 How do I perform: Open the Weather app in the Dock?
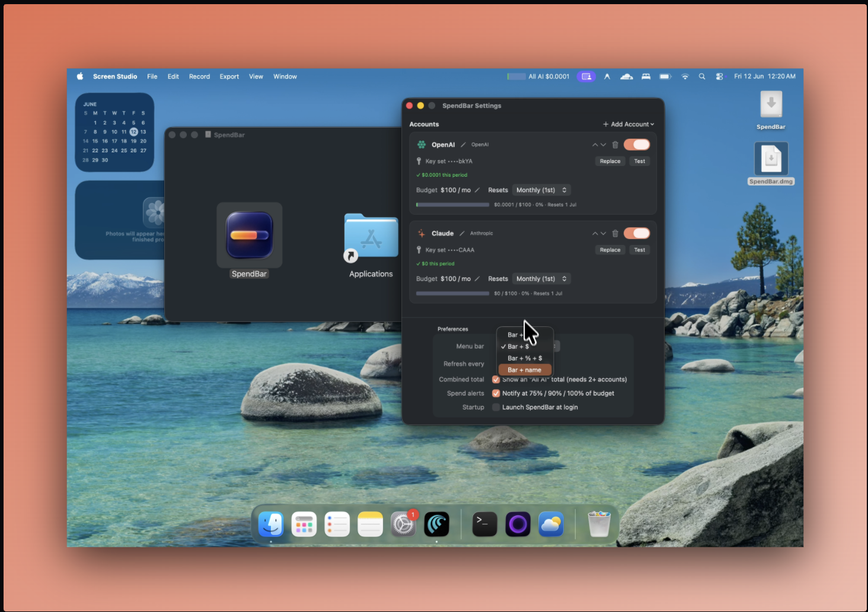[x=551, y=524]
